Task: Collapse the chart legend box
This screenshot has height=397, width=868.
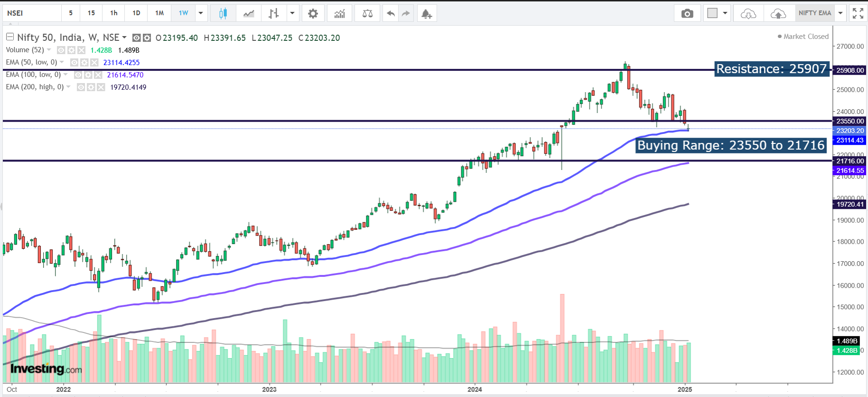Action: [9, 37]
